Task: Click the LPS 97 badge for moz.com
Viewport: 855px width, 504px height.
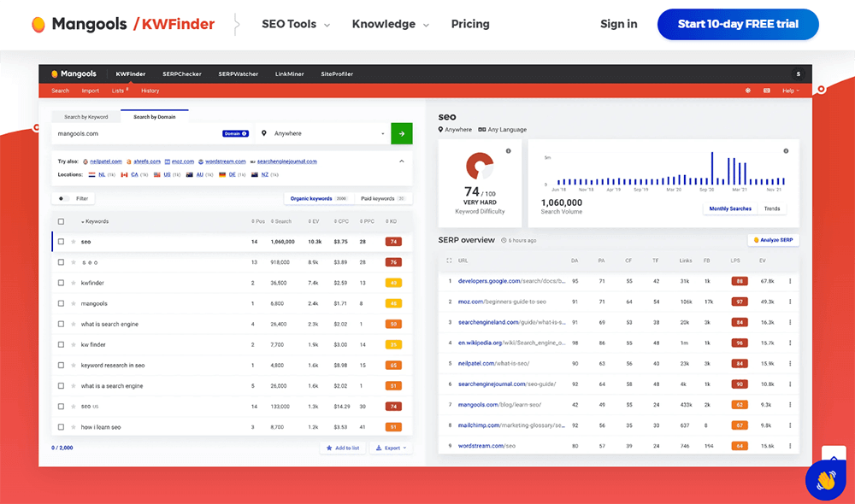Action: [740, 302]
